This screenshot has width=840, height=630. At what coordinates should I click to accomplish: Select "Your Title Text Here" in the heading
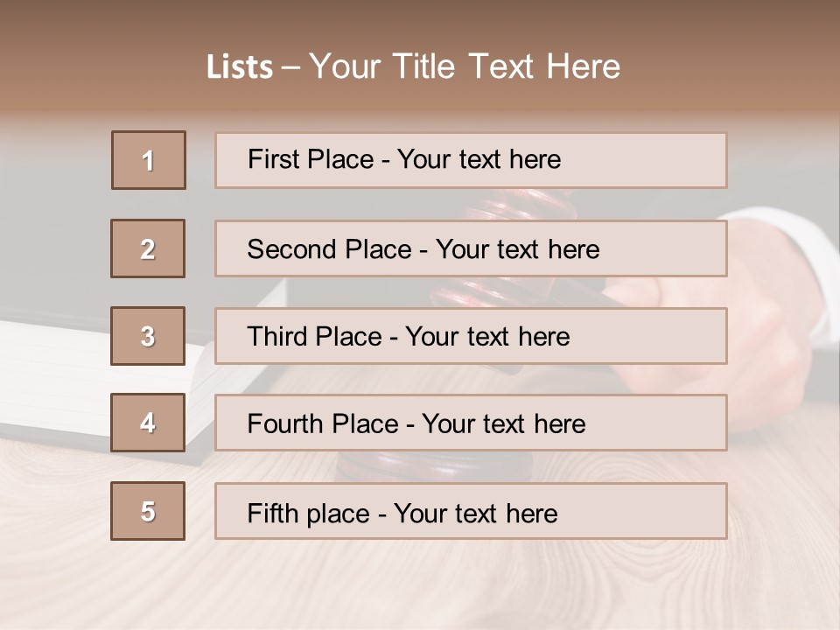(x=465, y=66)
